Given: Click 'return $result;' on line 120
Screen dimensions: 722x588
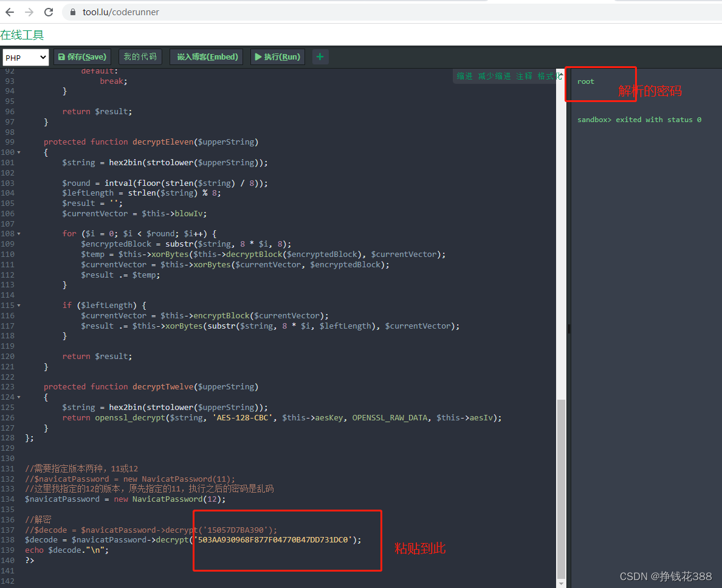Looking at the screenshot, I should click(97, 356).
